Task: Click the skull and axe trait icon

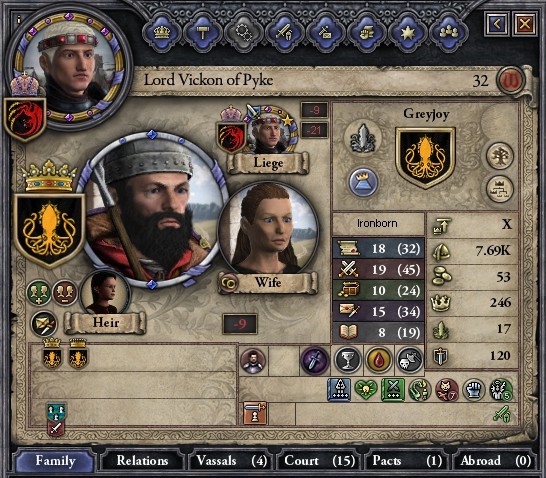Action: [410, 360]
